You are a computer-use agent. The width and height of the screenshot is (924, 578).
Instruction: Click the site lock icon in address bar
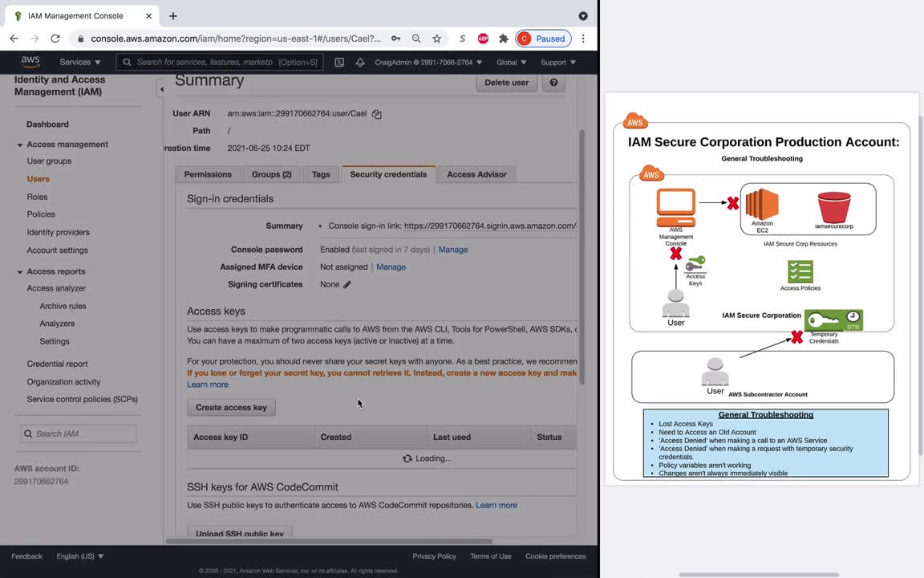pos(80,39)
